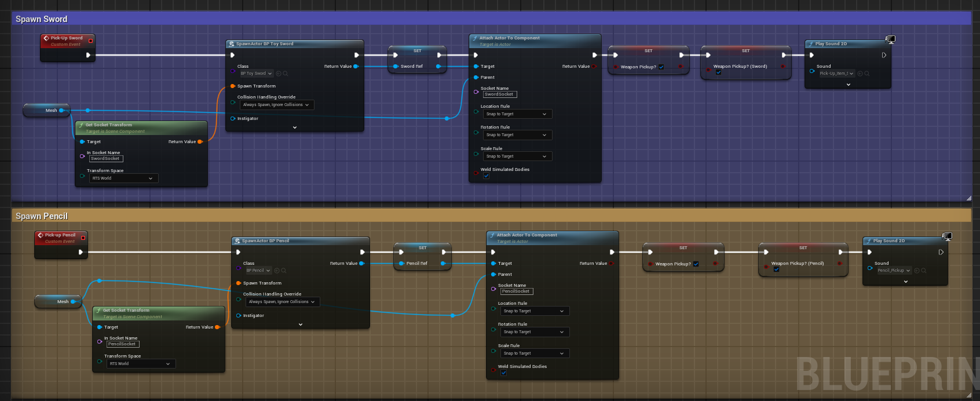The height and width of the screenshot is (401, 980).
Task: Click use-selected-asset arrow beside BP Toy Sword class
Action: (279, 74)
